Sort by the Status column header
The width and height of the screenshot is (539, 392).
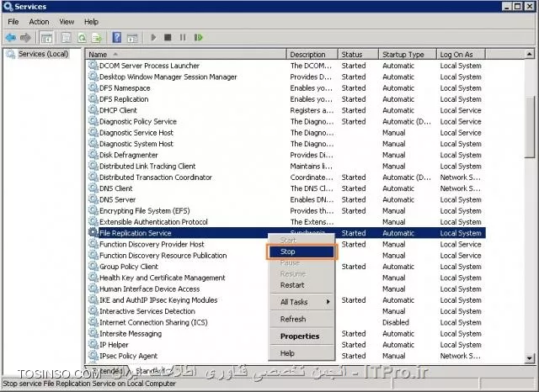coord(358,54)
